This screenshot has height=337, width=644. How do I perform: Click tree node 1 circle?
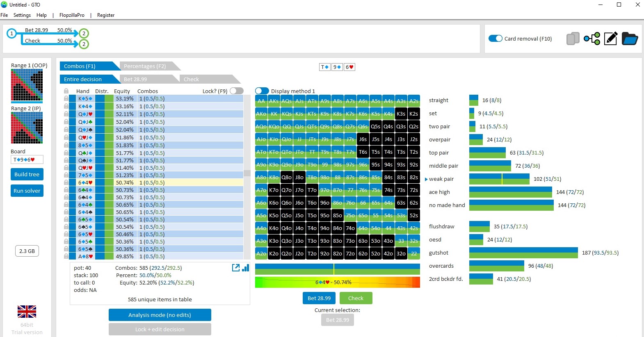point(12,34)
